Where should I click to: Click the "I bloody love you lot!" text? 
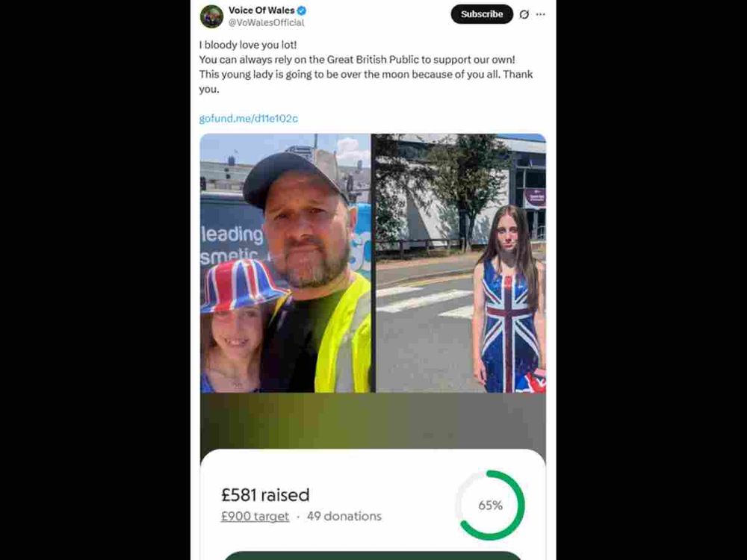pyautogui.click(x=248, y=45)
